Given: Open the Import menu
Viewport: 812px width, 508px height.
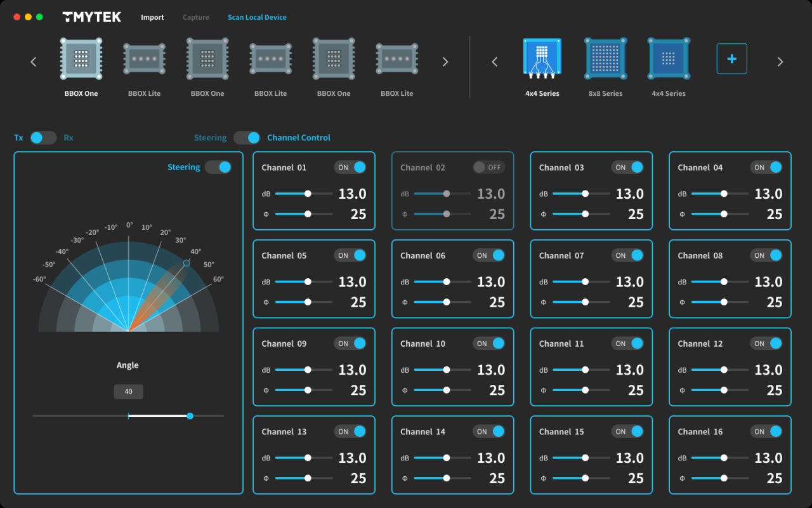Looking at the screenshot, I should point(152,17).
